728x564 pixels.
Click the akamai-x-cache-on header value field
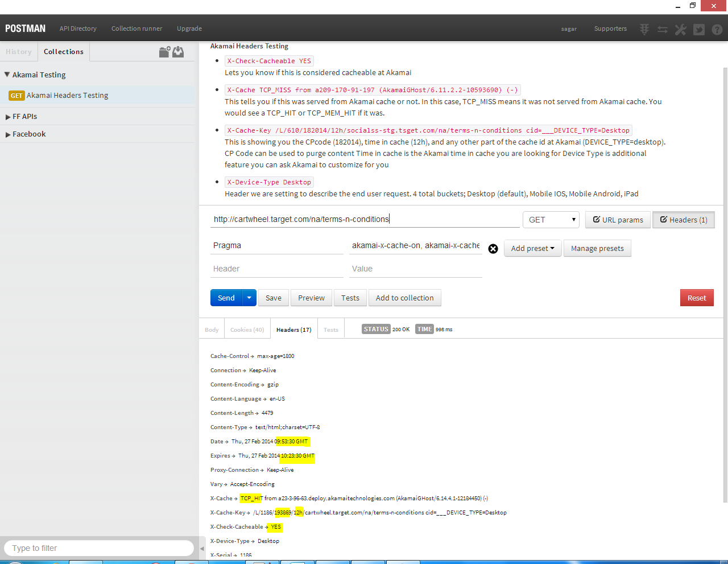416,245
